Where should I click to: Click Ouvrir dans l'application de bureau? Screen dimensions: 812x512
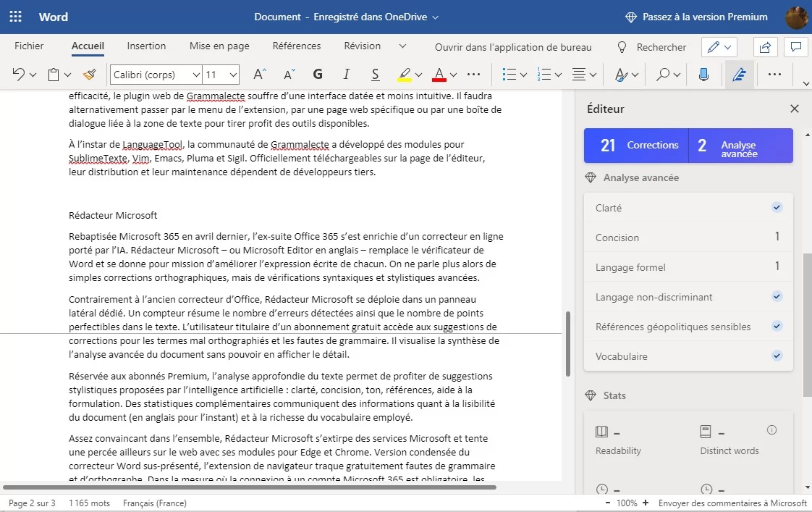[513, 47]
